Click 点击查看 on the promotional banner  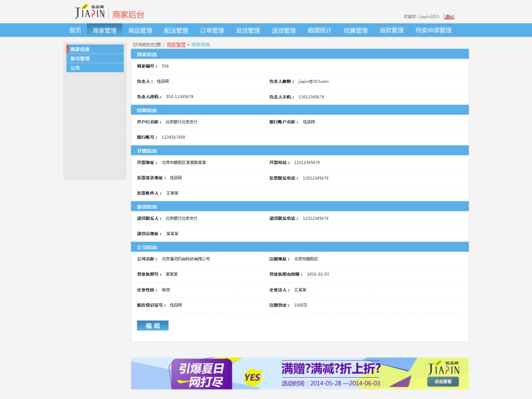[x=442, y=382]
